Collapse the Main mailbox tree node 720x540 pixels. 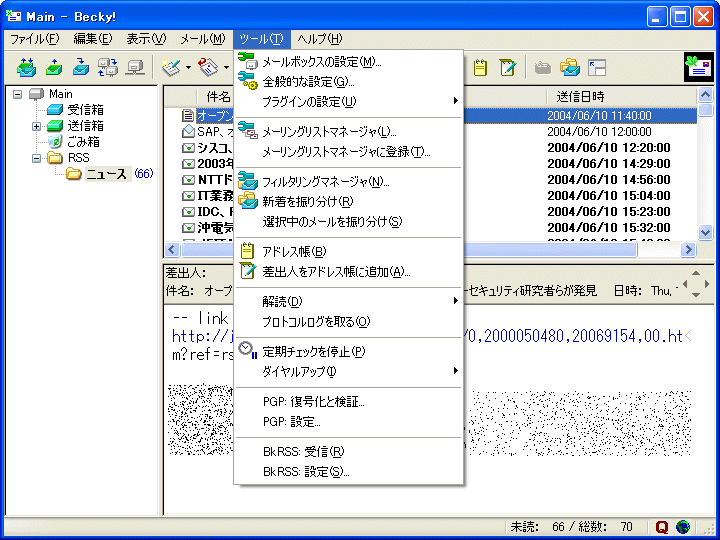pyautogui.click(x=17, y=94)
